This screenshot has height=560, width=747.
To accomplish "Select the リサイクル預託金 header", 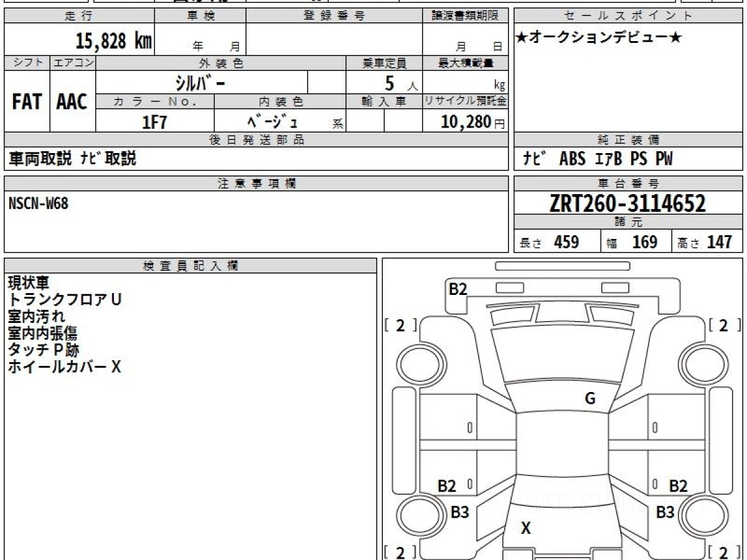I will (x=466, y=101).
